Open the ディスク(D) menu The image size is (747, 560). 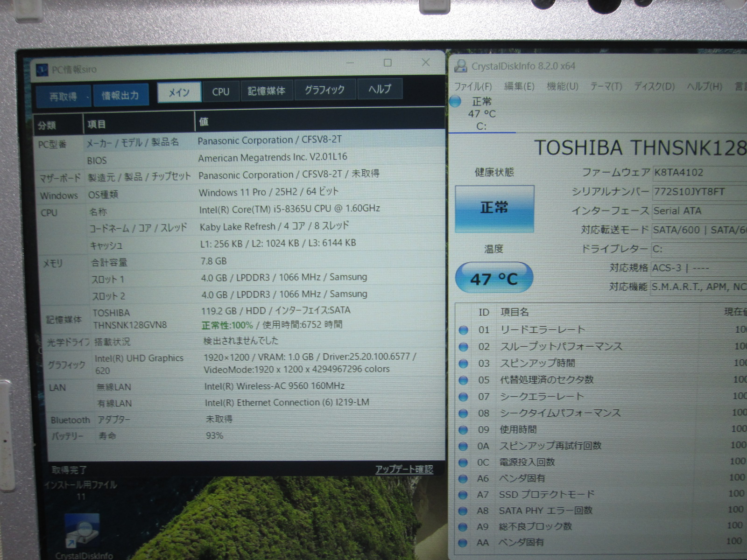click(654, 86)
